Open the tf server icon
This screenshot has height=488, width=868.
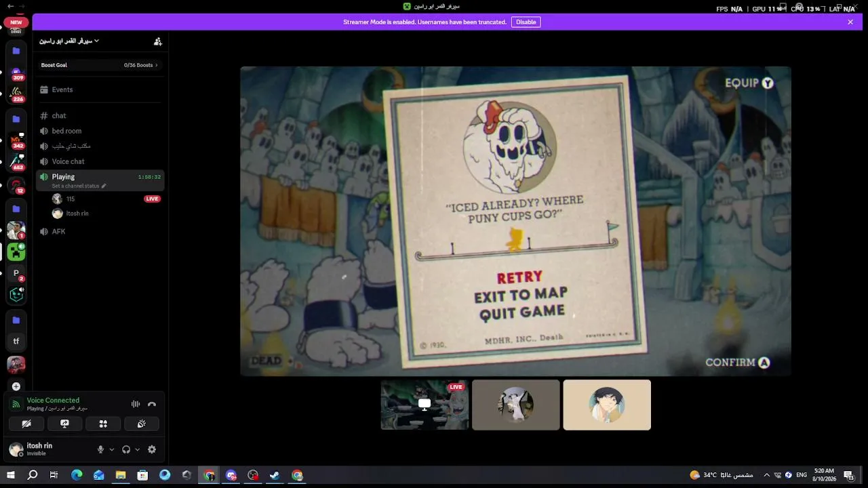(x=16, y=341)
